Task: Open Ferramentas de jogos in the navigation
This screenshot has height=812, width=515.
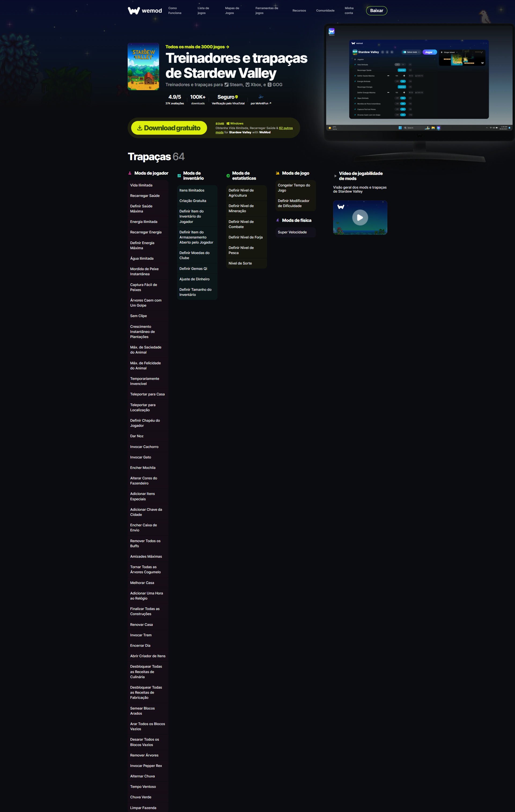Action: pyautogui.click(x=267, y=10)
